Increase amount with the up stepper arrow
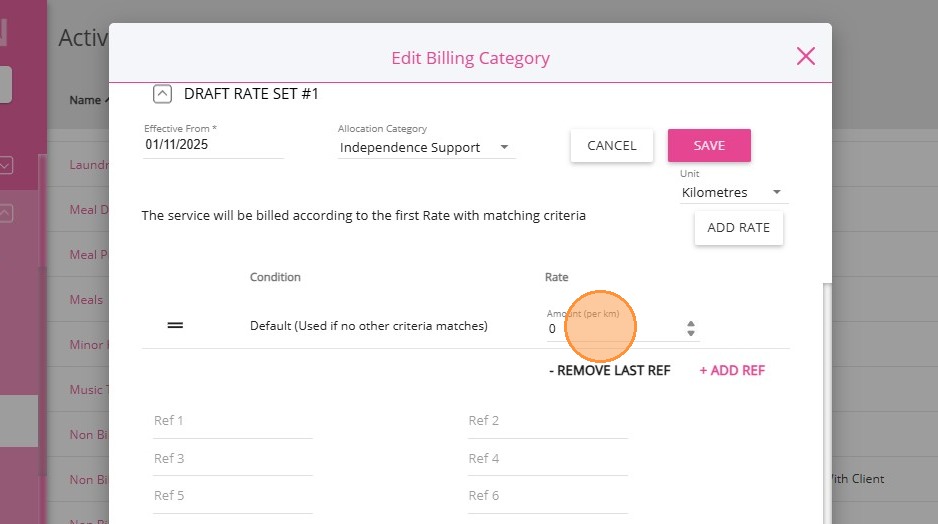Screen dimensions: 938x524 (x=691, y=323)
